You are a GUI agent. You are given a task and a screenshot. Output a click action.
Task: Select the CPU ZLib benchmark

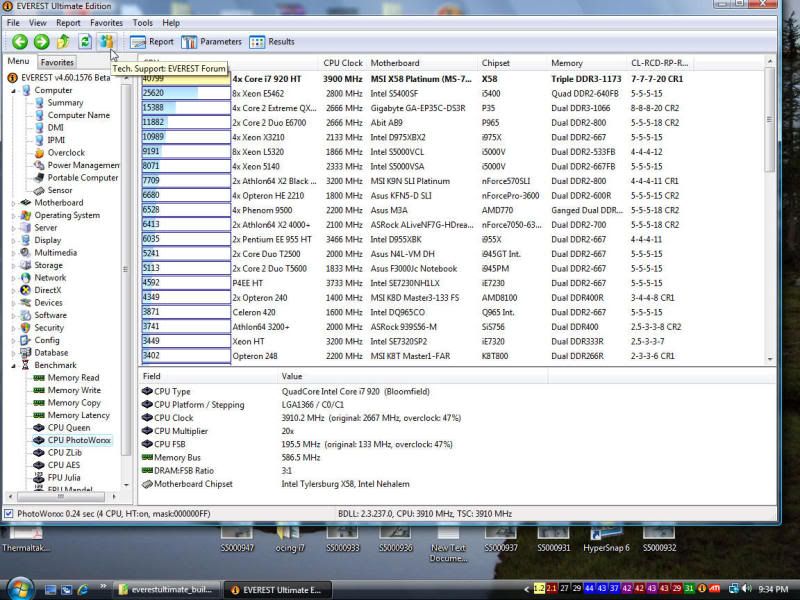click(x=65, y=453)
